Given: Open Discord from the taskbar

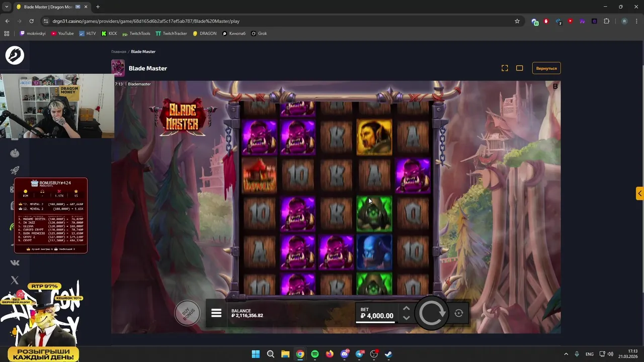Looking at the screenshot, I should click(x=345, y=354).
